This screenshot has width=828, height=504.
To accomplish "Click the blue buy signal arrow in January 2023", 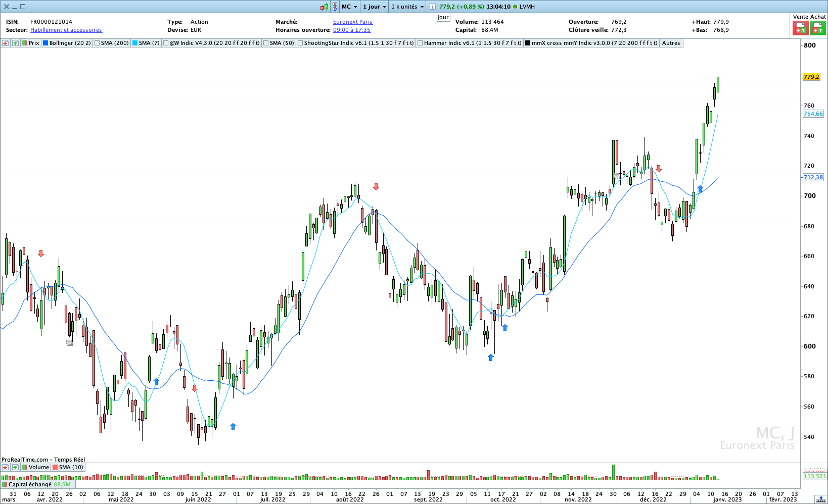I will [x=700, y=189].
